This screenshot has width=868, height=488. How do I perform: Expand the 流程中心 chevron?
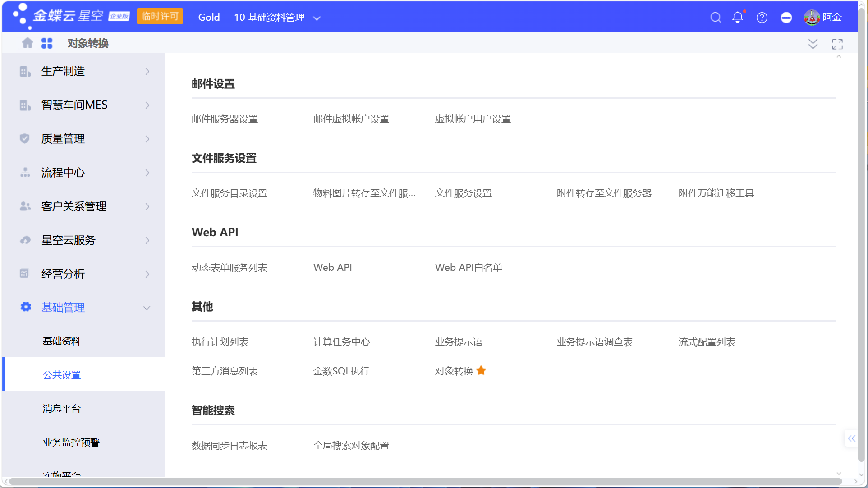[x=147, y=173]
